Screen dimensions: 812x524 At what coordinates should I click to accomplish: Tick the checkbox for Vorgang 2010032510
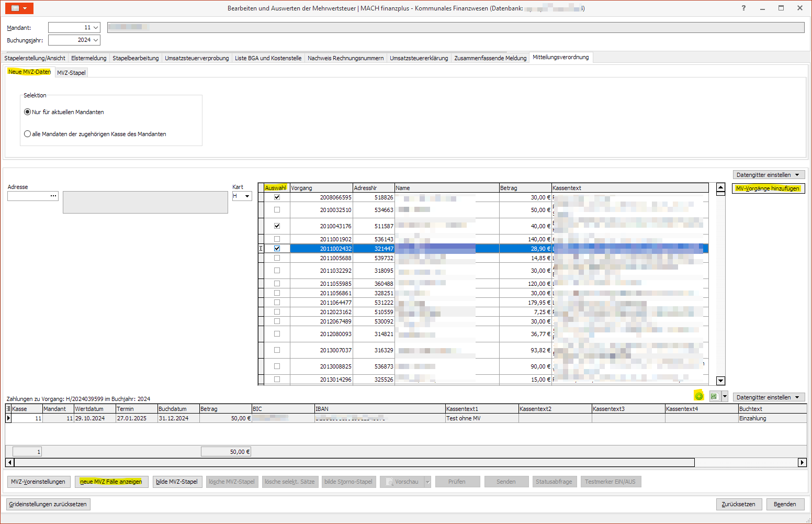tap(277, 210)
